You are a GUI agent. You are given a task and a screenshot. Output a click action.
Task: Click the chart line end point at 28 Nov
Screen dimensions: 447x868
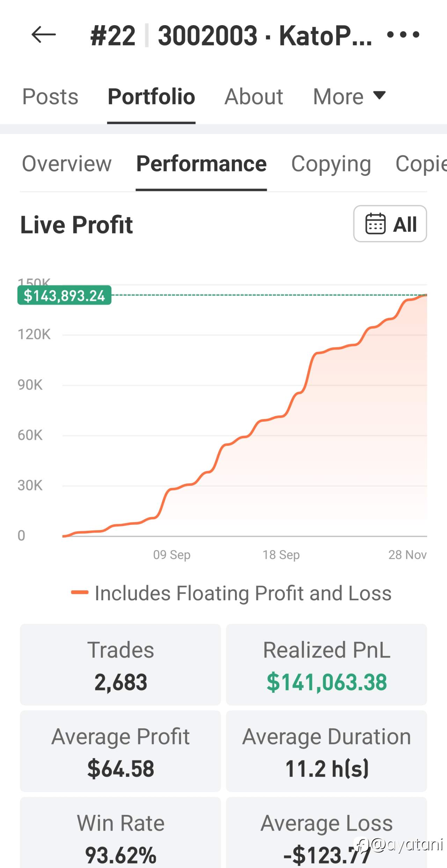(x=426, y=295)
